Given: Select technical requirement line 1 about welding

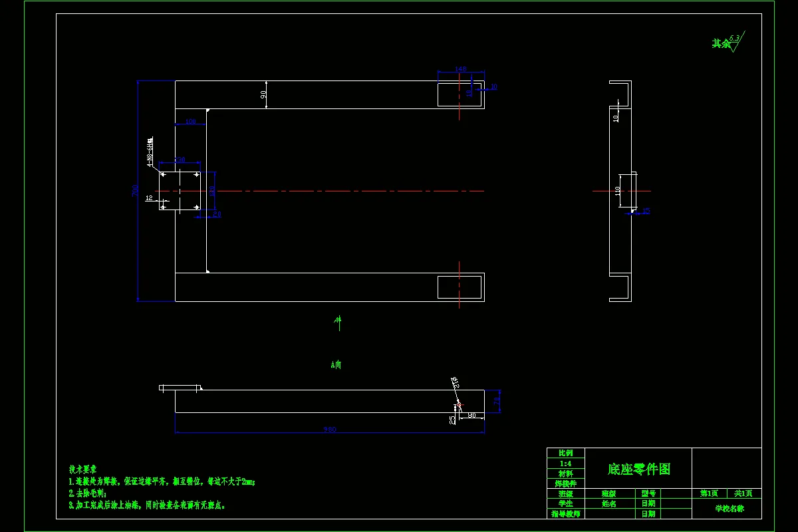Looking at the screenshot, I should point(162,481).
